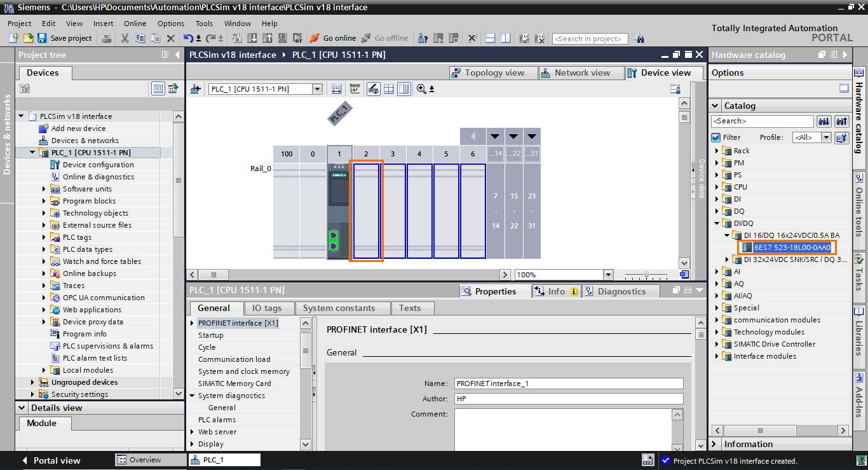
Task: Click the Show module labels NAME icon
Action: 355,89
